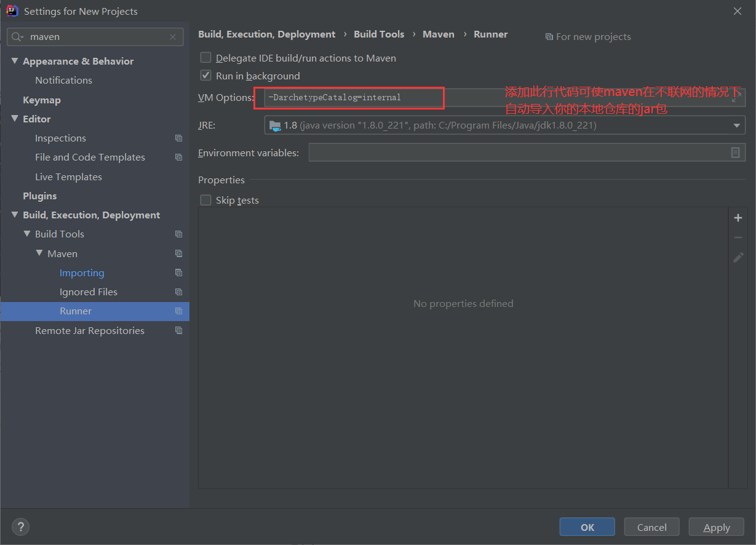Click the Maven tree label
The image size is (756, 545).
[x=62, y=254]
